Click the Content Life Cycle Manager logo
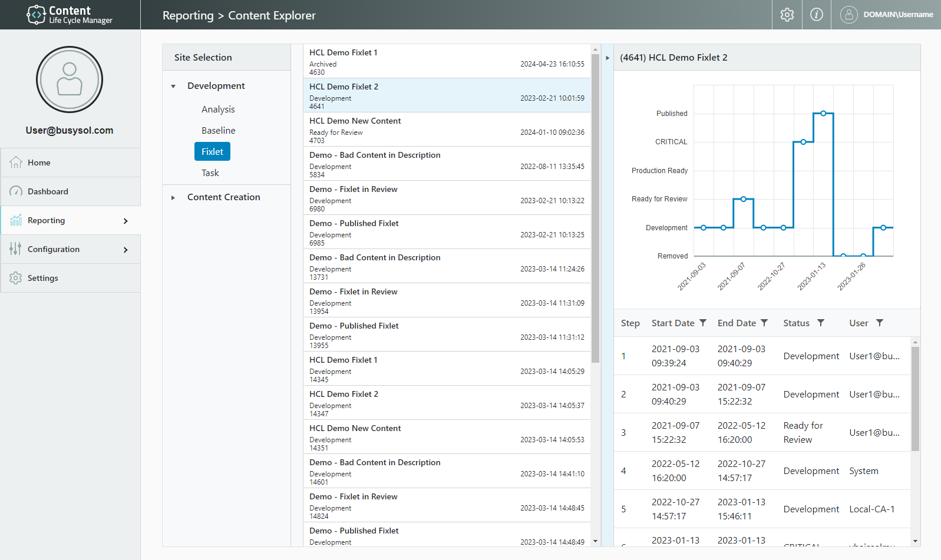The height and width of the screenshot is (560, 941). [70, 15]
